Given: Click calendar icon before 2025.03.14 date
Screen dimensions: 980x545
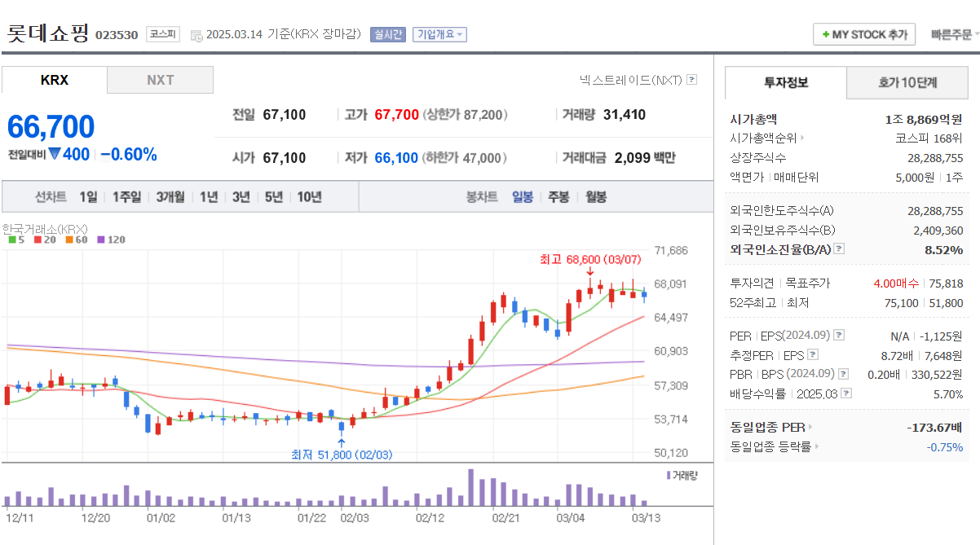Looking at the screenshot, I should point(196,35).
